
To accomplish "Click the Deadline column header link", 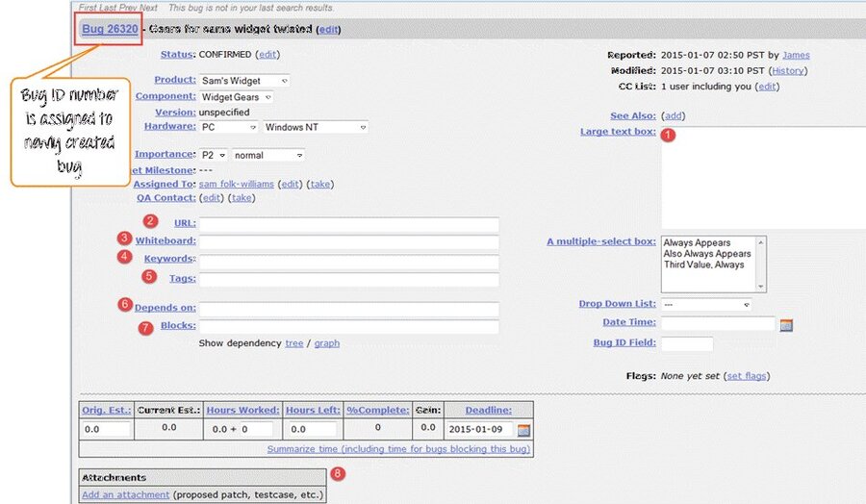I will tap(488, 410).
